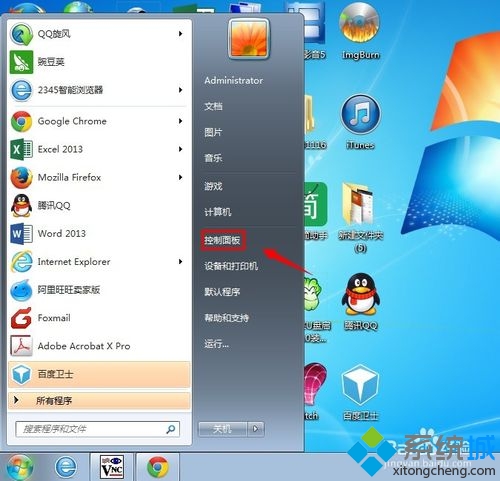Open Google Chrome from the taskbar
Screen dimensions: 500x481
(x=158, y=467)
